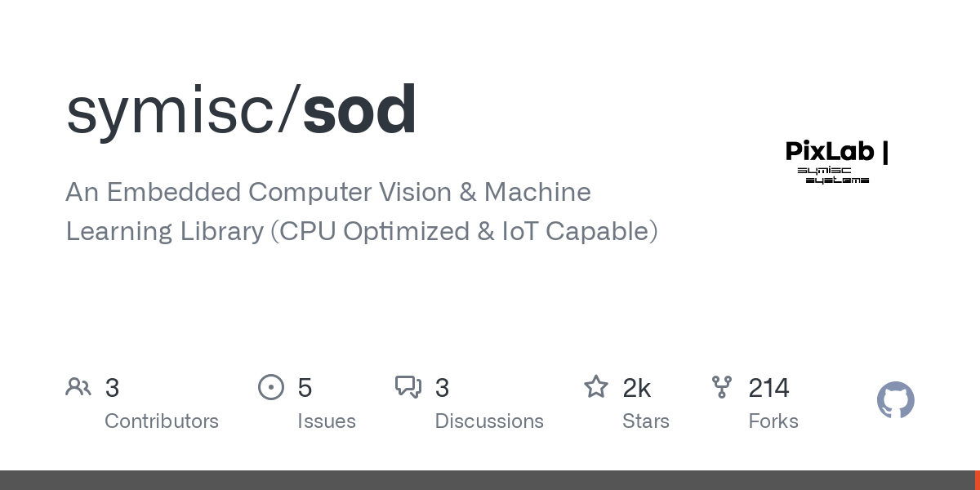The height and width of the screenshot is (490, 980).
Task: Click the 'Issues' label
Action: (327, 421)
